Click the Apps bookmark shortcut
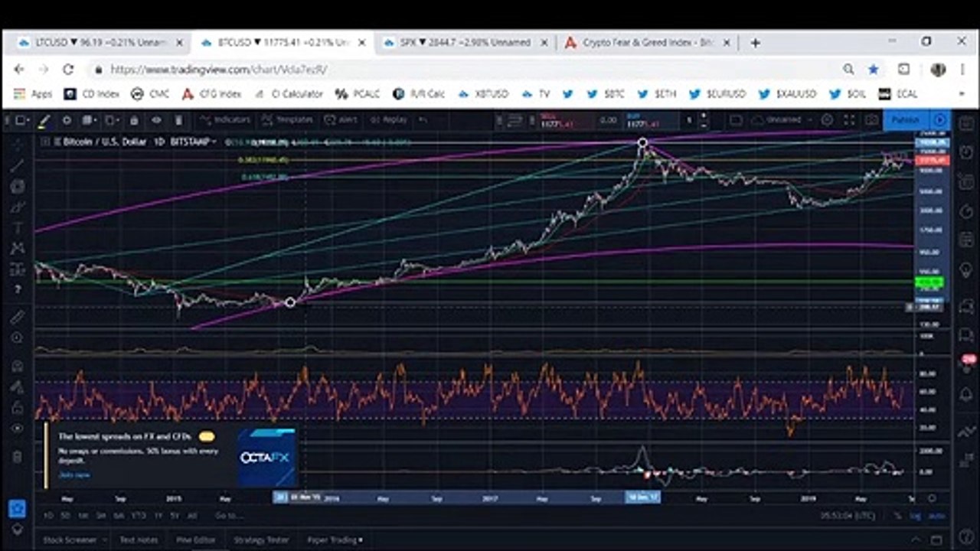This screenshot has width=980, height=551. (32, 94)
